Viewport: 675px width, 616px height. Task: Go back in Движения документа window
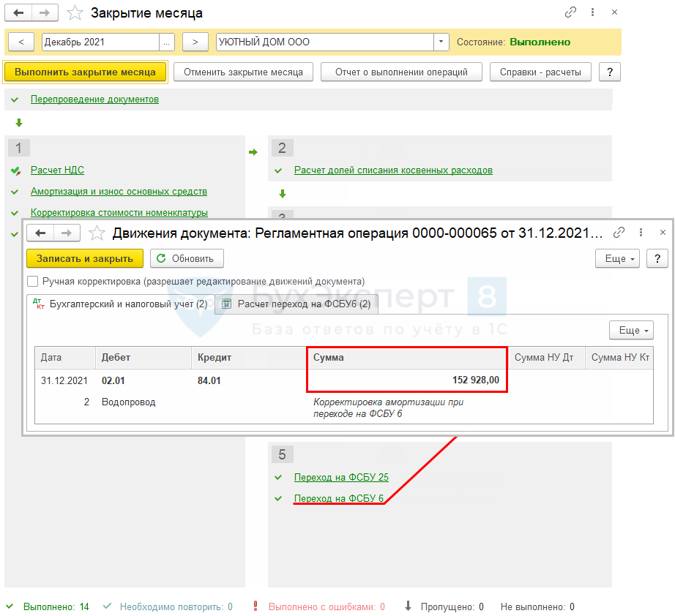(40, 233)
